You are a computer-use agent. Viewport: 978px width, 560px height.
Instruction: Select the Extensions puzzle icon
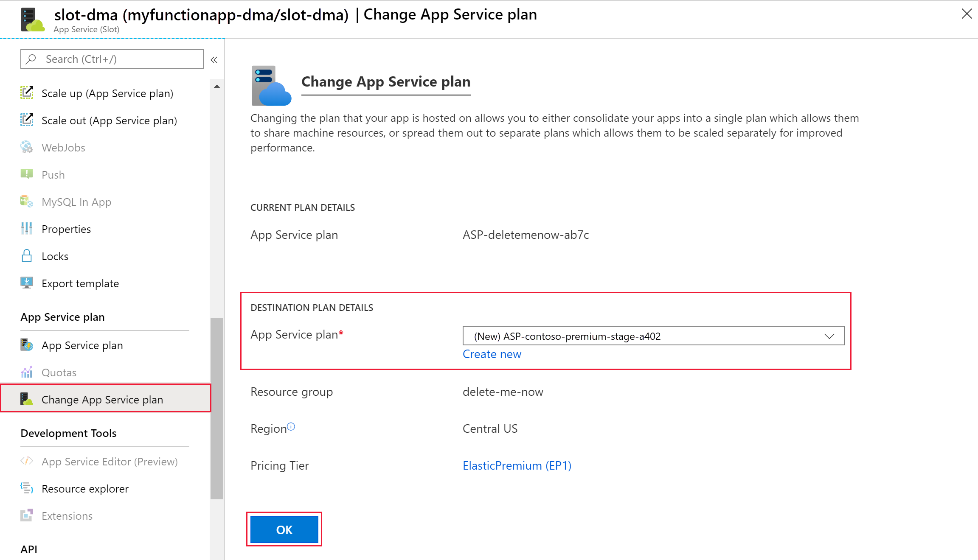pyautogui.click(x=26, y=515)
